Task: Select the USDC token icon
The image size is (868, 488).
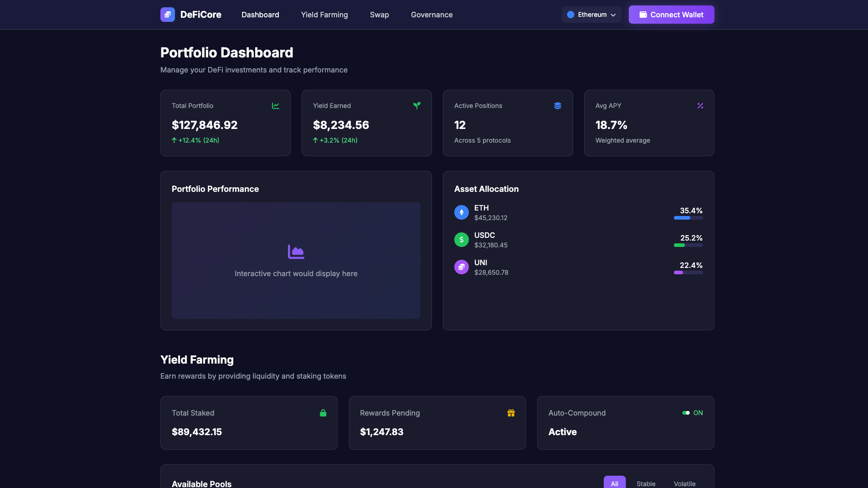Action: 461,240
